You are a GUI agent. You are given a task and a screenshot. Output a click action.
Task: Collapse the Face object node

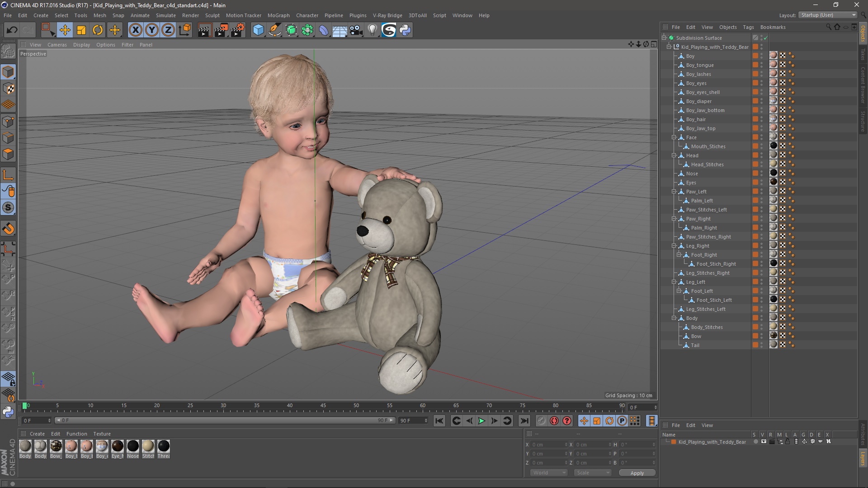point(674,137)
